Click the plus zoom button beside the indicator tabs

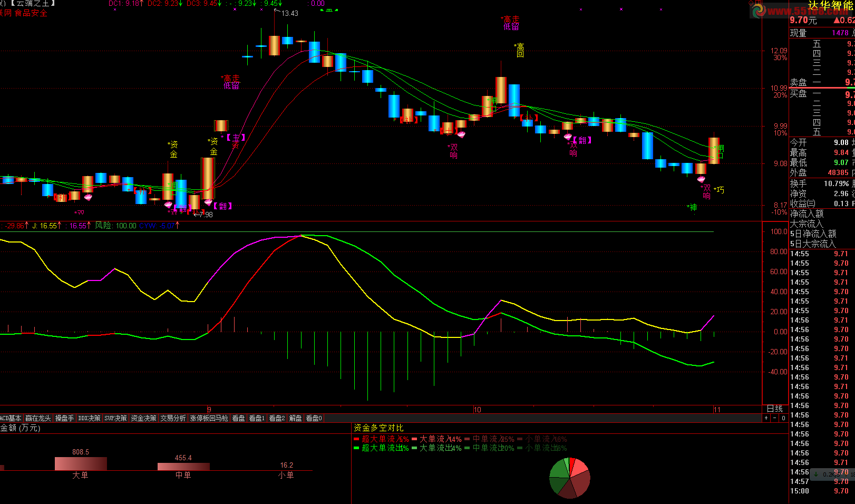point(766,418)
